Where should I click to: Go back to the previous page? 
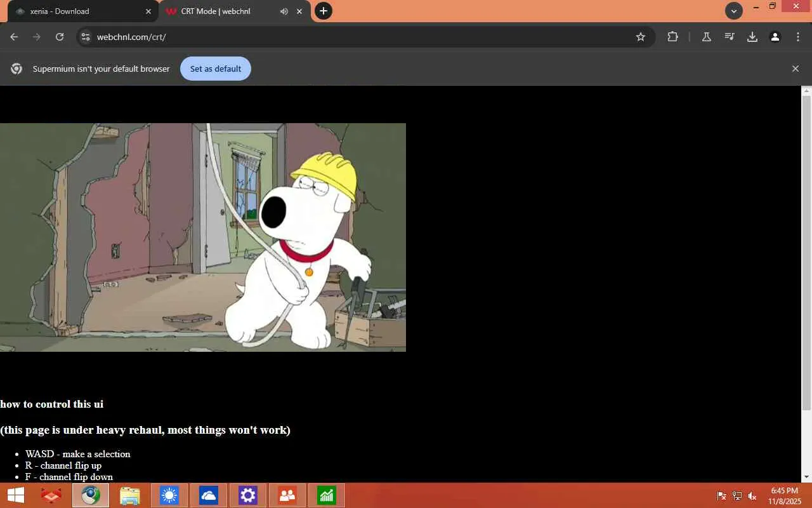coord(14,37)
